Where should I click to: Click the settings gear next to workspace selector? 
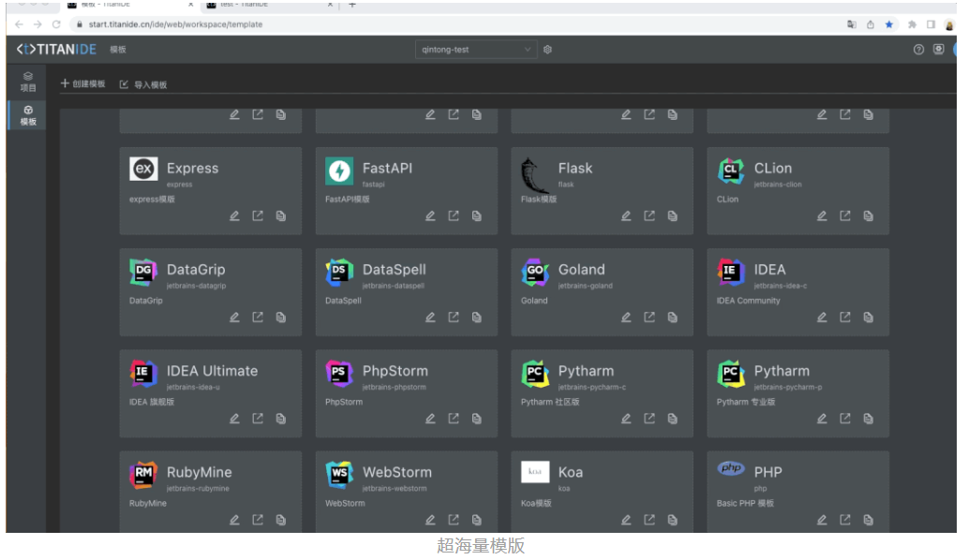click(548, 50)
